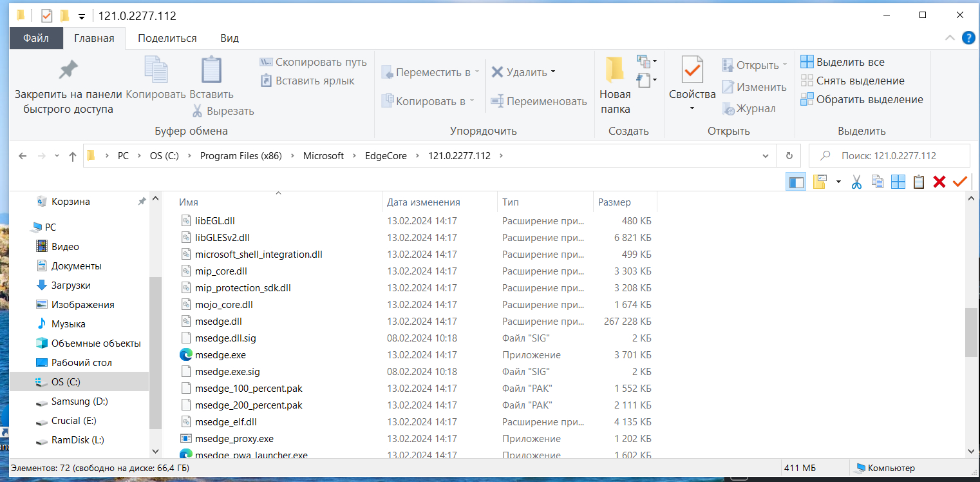Sort files by the Размер column header
Viewport: 980px width, 482px height.
pos(625,202)
